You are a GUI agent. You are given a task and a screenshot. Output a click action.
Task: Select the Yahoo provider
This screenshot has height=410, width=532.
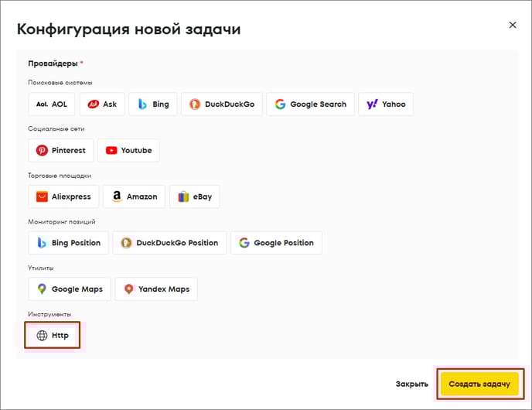tap(385, 104)
